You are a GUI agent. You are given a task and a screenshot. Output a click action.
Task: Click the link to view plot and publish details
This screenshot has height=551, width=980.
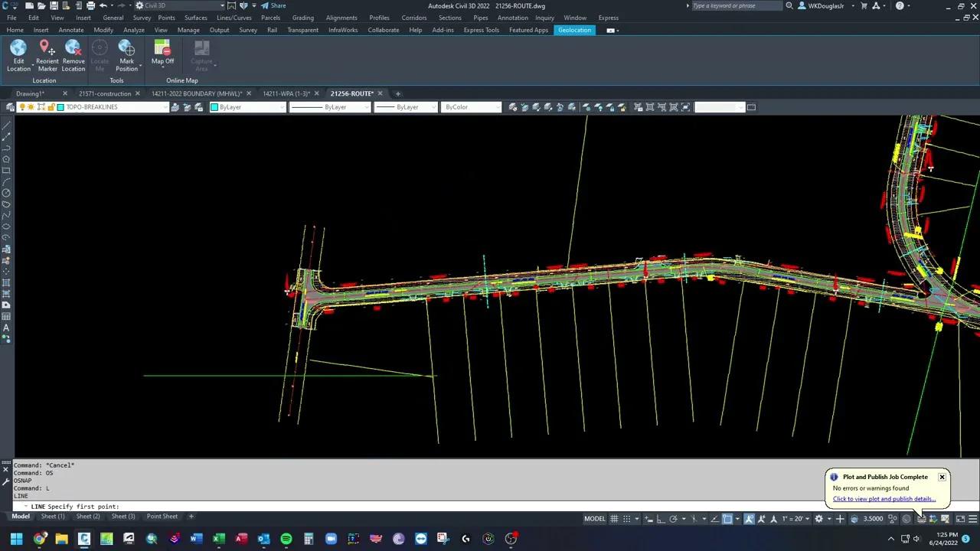click(x=884, y=499)
